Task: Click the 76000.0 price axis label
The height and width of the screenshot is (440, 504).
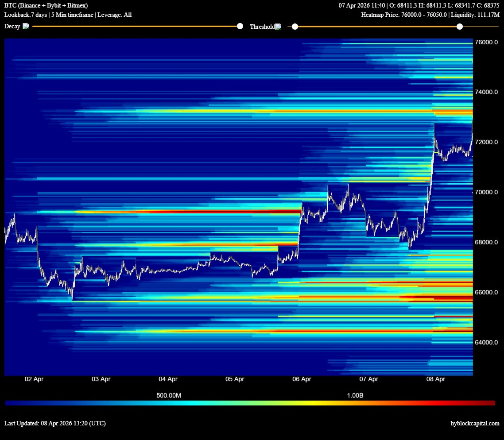Action: 486,42
